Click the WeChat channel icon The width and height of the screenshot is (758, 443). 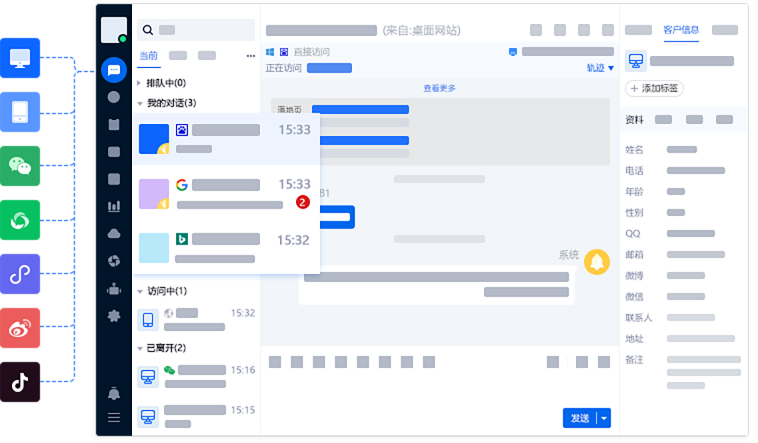[20, 166]
